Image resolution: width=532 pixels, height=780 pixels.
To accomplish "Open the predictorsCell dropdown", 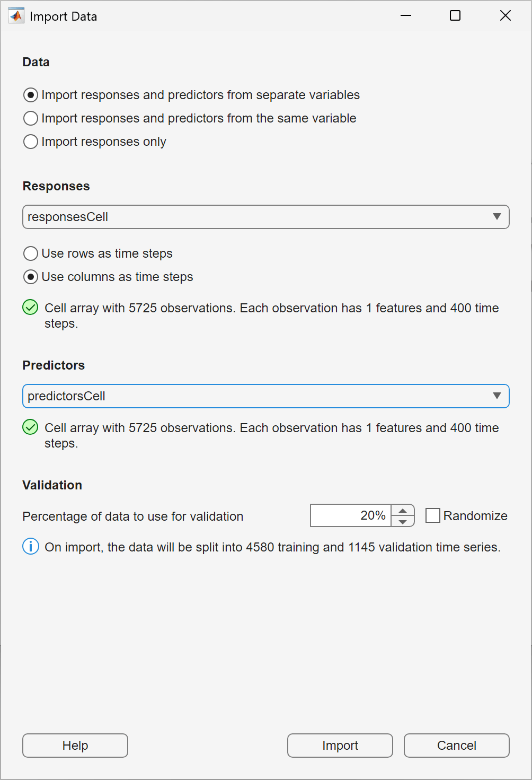I will coord(497,396).
